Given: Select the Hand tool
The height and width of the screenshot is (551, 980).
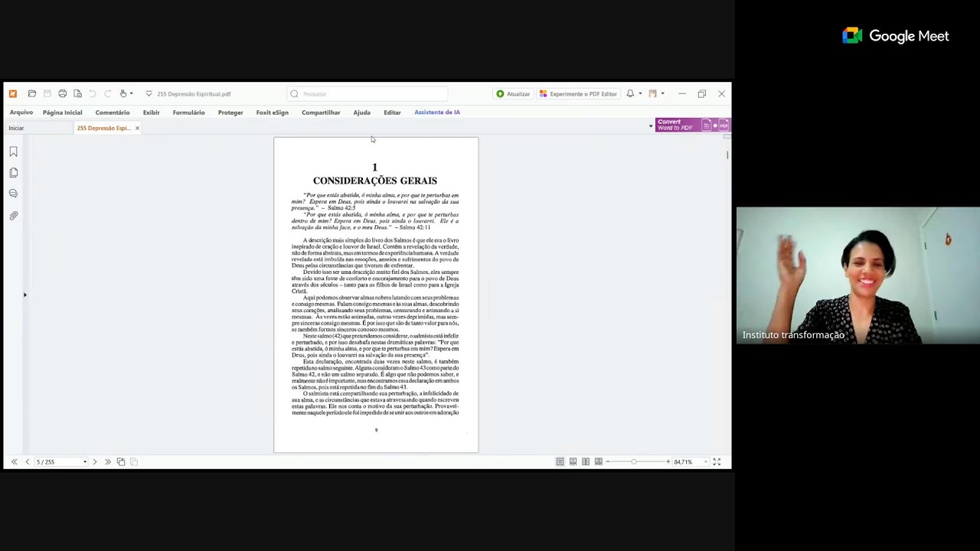Looking at the screenshot, I should click(122, 93).
